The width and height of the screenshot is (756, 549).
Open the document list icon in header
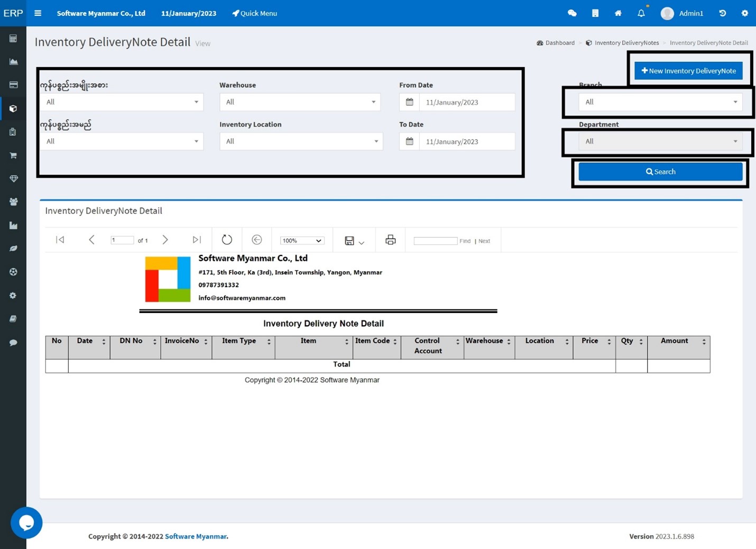pyautogui.click(x=595, y=13)
